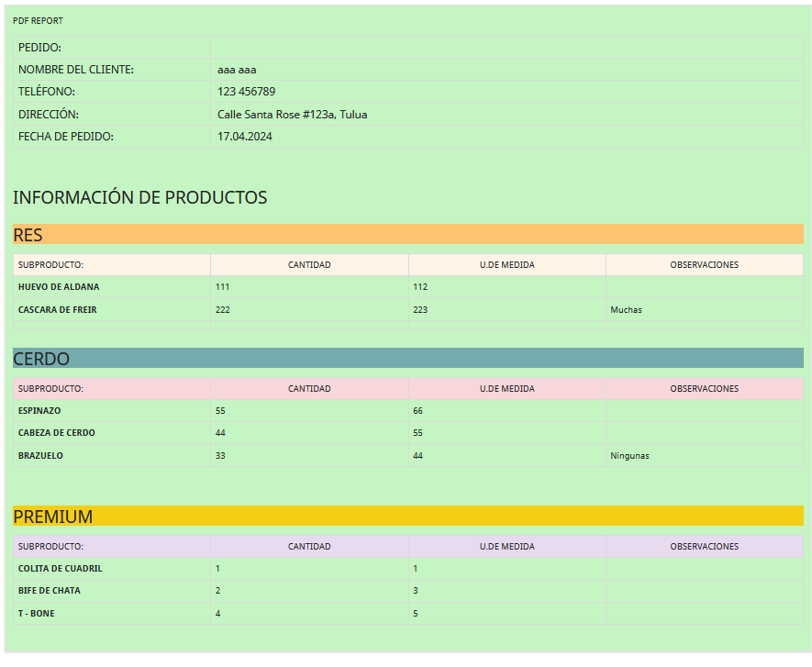
Task: Click the BIFE DE CHATA subproduct name
Action: point(49,591)
